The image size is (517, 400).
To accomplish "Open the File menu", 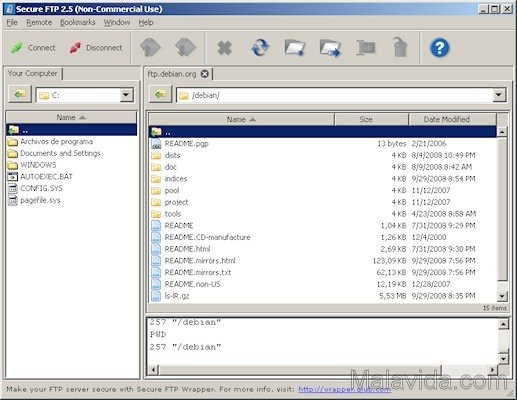I will [12, 23].
